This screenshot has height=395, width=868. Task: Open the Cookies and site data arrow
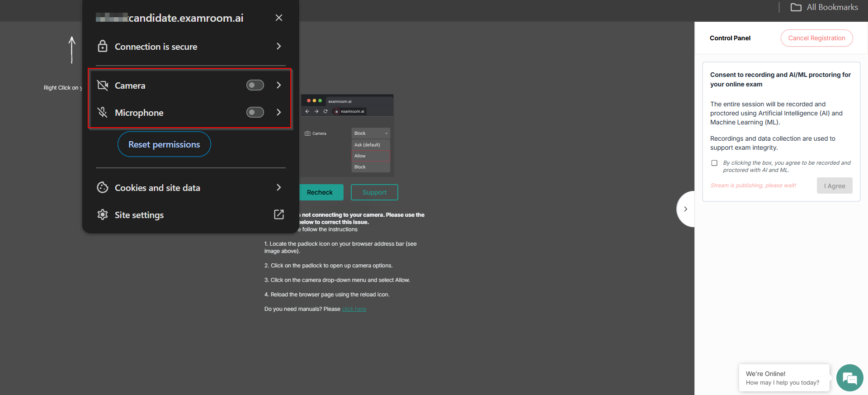tap(279, 187)
